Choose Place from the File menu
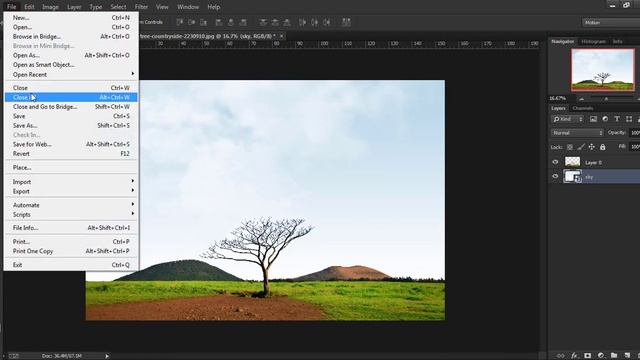The image size is (640, 360). pyautogui.click(x=71, y=167)
